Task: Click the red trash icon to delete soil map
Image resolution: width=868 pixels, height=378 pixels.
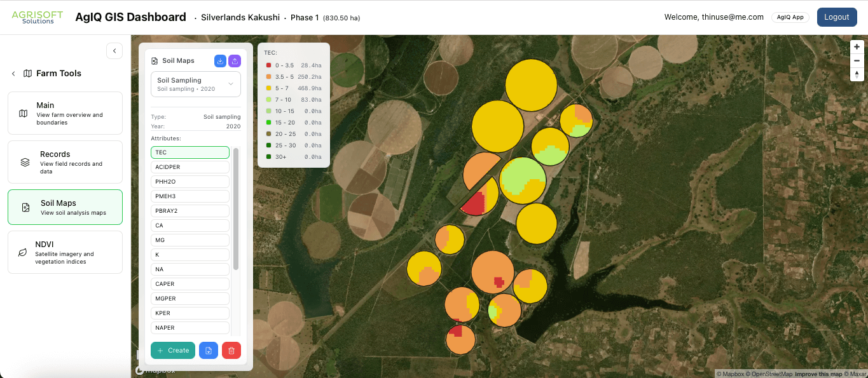Action: pos(231,350)
